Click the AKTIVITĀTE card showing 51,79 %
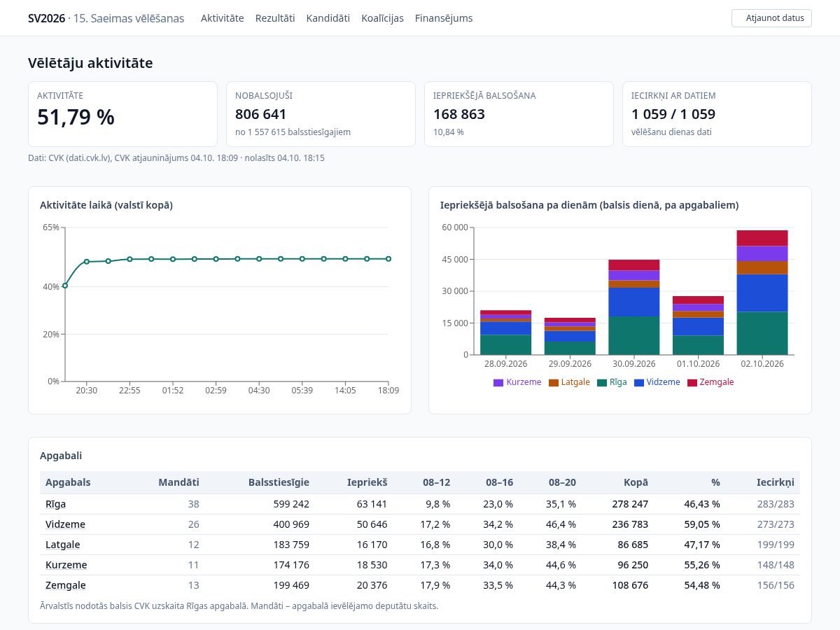 pos(122,114)
